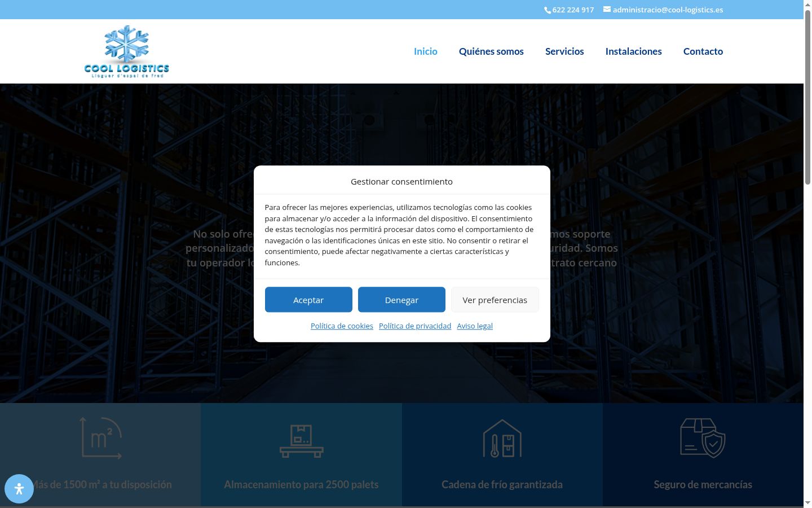Open the Servicios menu item
The image size is (812, 508).
pos(564,51)
